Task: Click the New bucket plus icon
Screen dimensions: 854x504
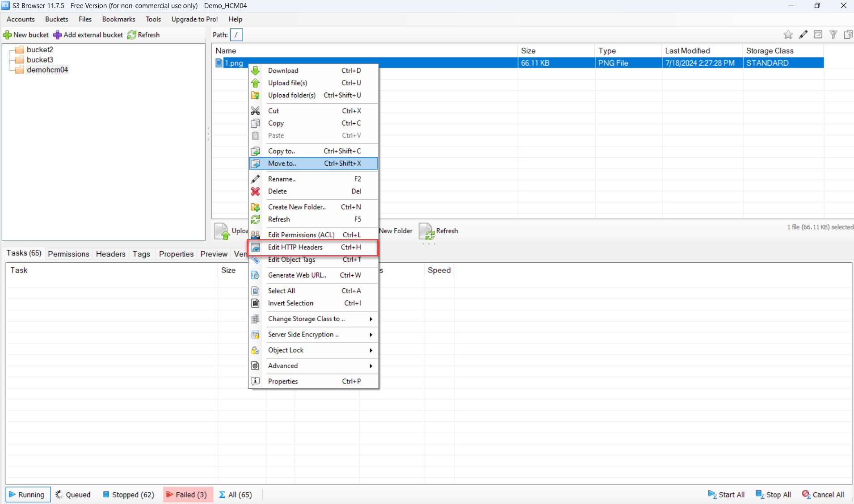Action: pyautogui.click(x=8, y=35)
